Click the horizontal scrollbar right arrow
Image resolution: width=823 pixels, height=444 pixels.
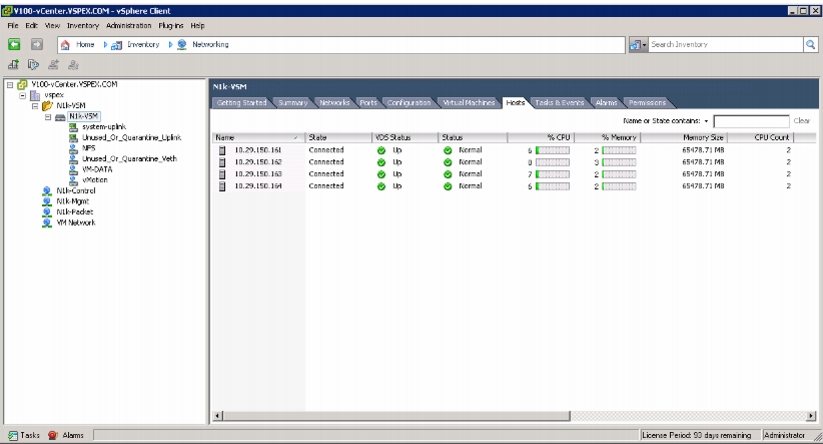[x=811, y=416]
